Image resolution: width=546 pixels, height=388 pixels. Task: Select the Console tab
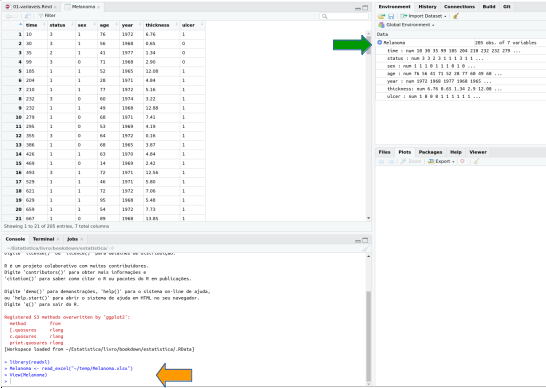tap(15, 239)
